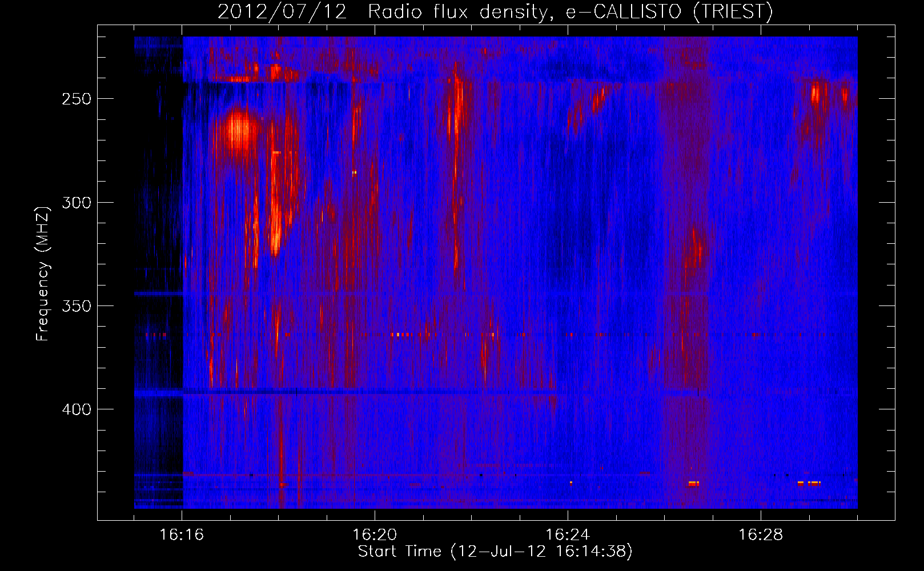Click the 400 frequency tick label
924x571 pixels.
coord(76,409)
